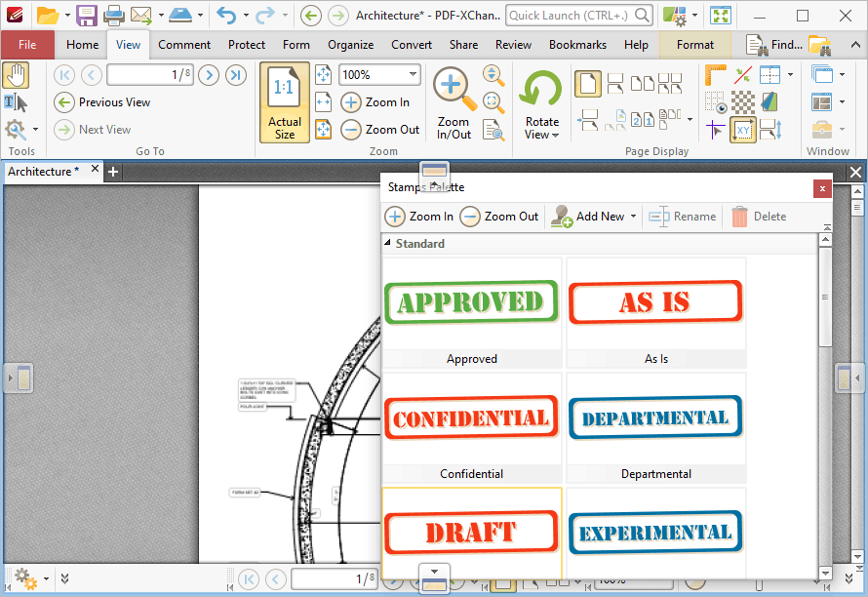Open the 100% zoom level dropdown

pos(413,74)
